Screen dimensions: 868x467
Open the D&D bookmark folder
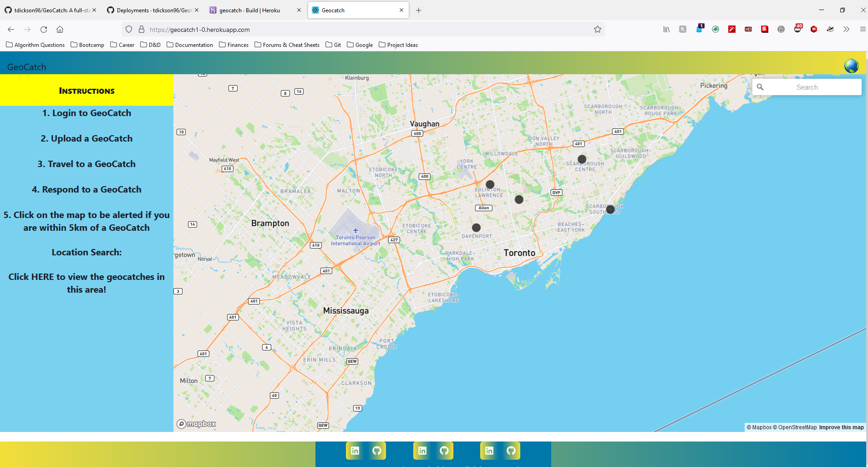(x=151, y=45)
